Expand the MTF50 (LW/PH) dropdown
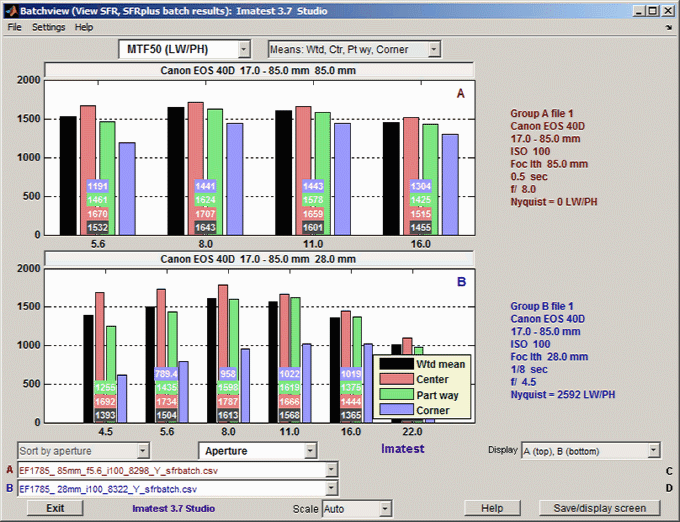Viewport: 680px width, 522px height. [244, 49]
